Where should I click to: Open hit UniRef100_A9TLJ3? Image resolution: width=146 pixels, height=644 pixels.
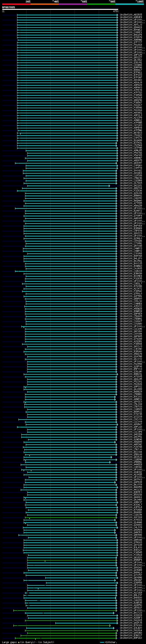click(131, 25)
